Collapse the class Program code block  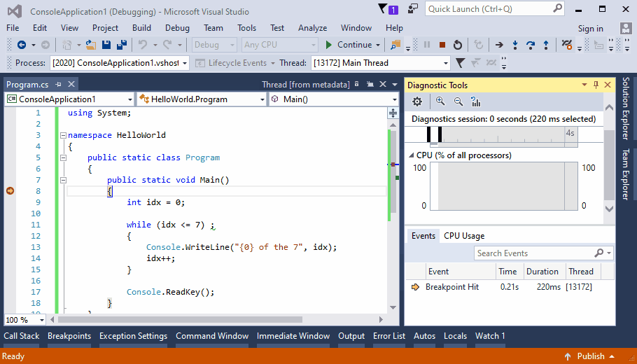coord(63,157)
